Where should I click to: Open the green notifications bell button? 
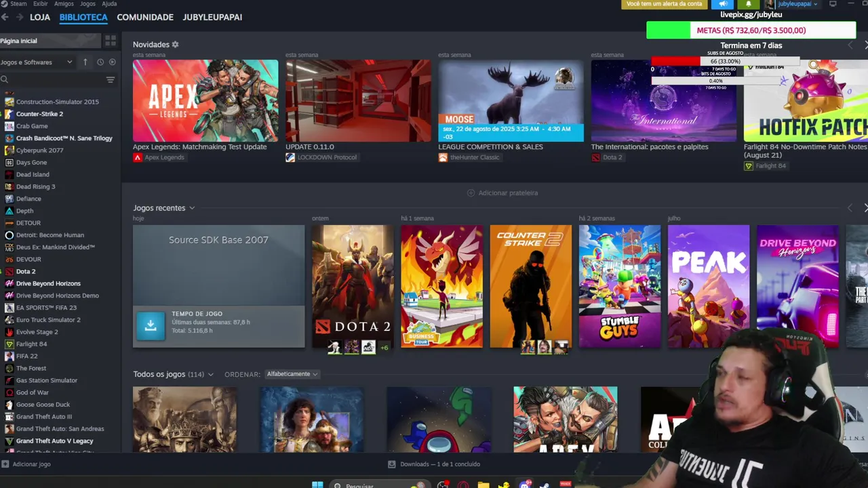tap(749, 4)
